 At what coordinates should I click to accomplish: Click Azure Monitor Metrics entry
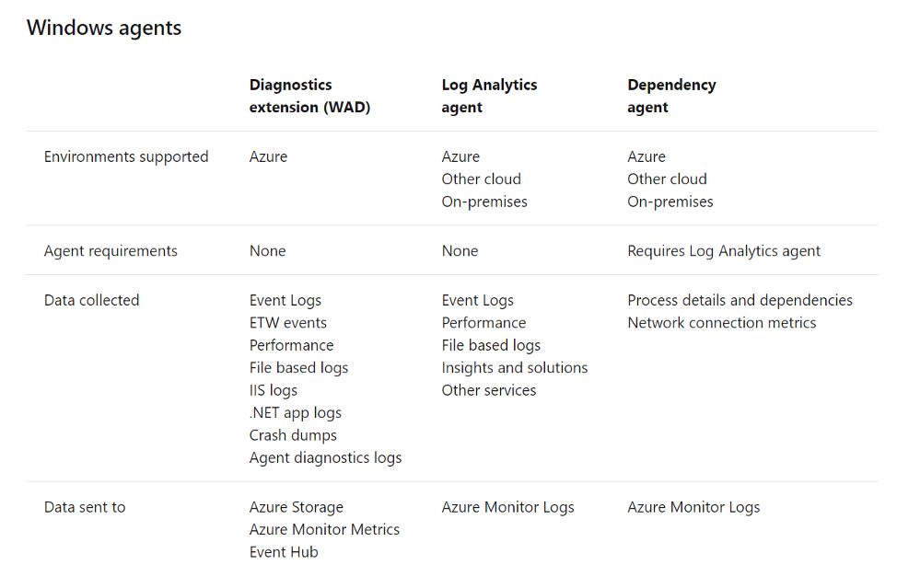point(324,530)
